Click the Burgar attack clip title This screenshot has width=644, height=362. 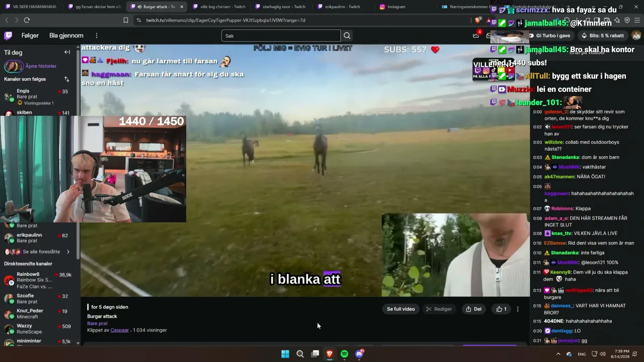(x=102, y=316)
